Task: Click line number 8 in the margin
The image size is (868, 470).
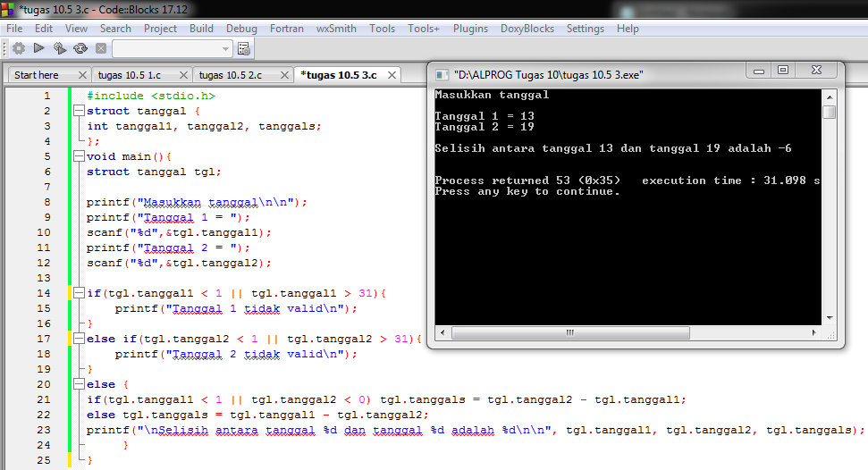Action: (47, 202)
